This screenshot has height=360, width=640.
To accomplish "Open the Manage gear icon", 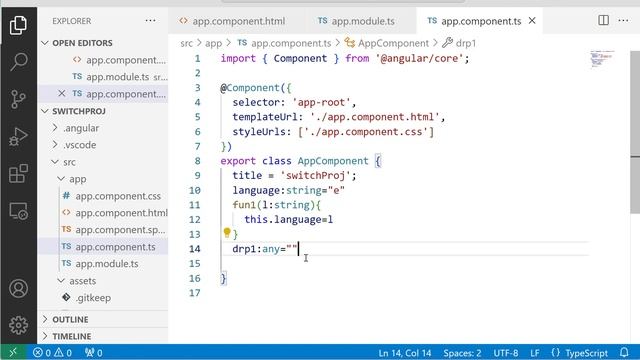I will pyautogui.click(x=18, y=325).
